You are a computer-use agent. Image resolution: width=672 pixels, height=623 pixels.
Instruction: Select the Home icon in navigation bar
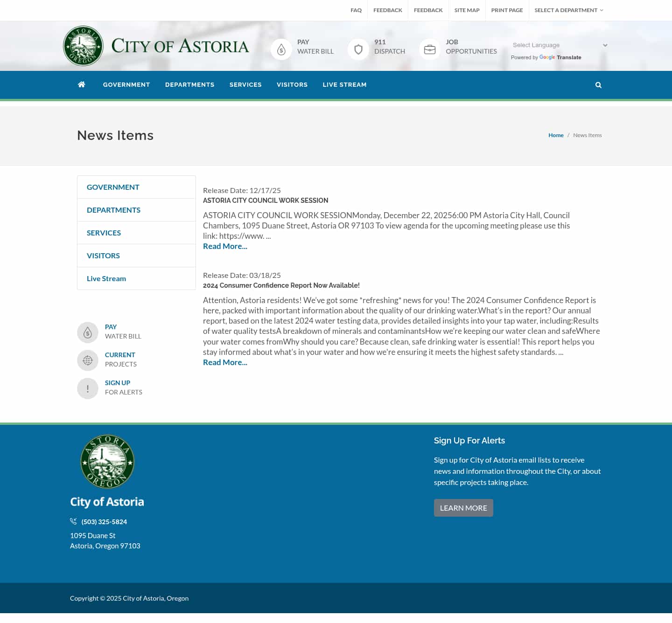pyautogui.click(x=81, y=84)
